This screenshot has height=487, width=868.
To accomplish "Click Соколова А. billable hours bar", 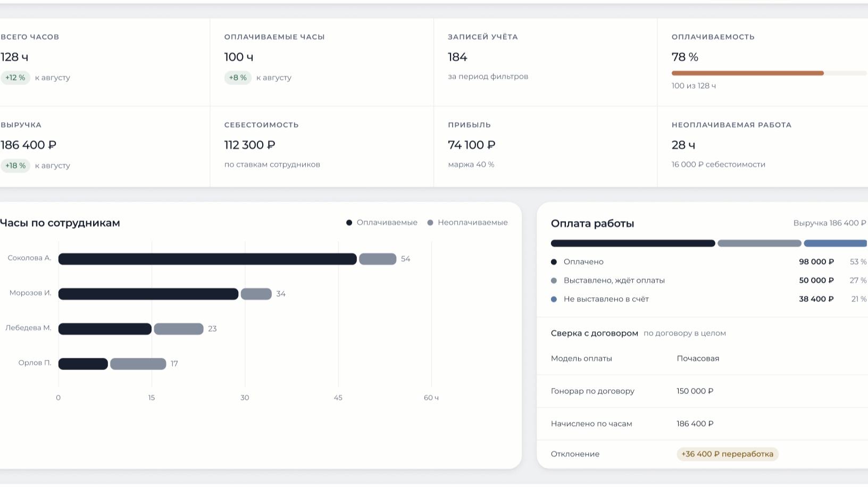I will coord(207,259).
